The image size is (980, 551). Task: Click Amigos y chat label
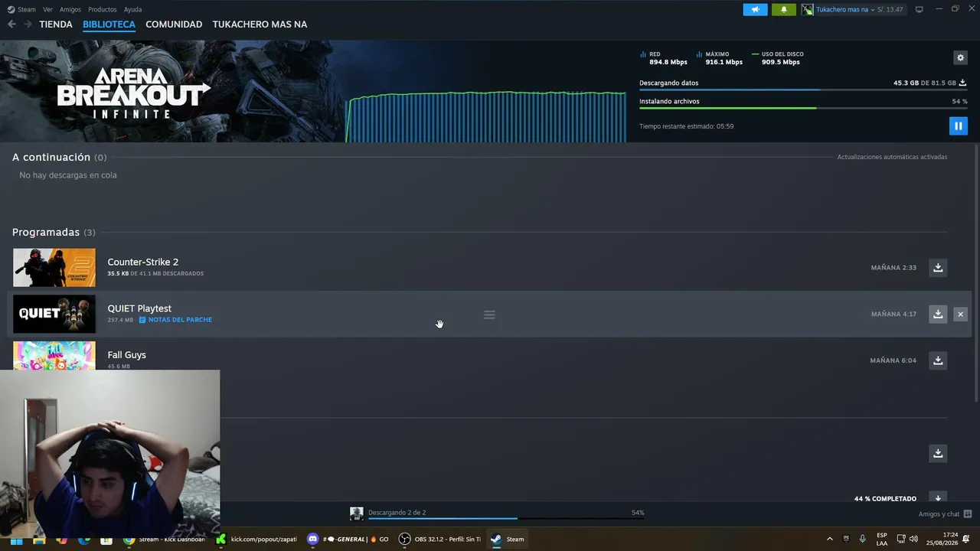click(x=939, y=514)
